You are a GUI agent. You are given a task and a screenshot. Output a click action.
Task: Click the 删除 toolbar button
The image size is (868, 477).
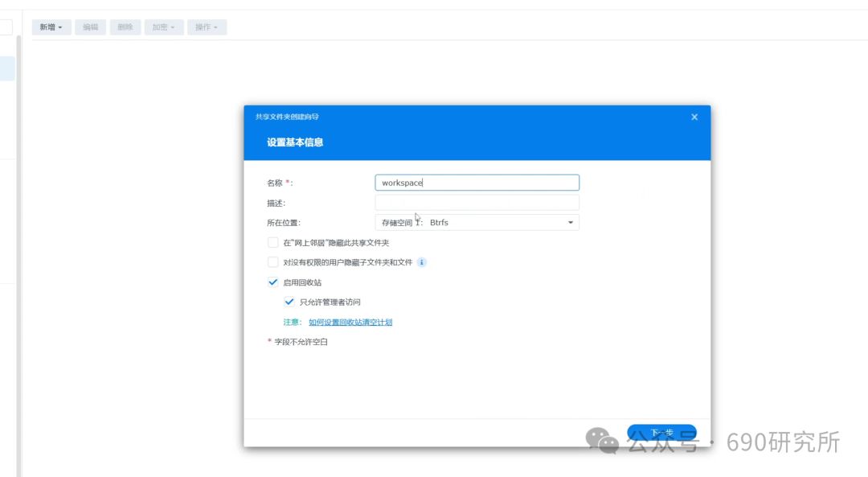(125, 27)
